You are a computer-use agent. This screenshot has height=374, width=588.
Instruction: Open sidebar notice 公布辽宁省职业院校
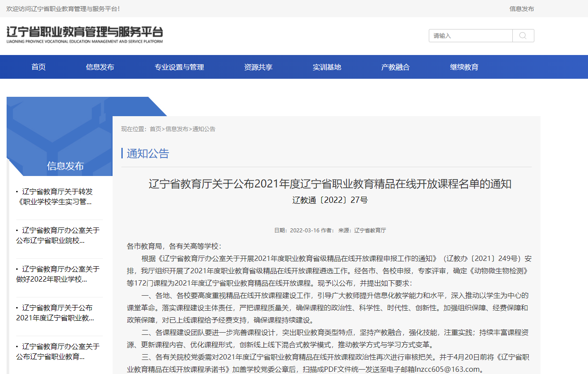click(57, 235)
